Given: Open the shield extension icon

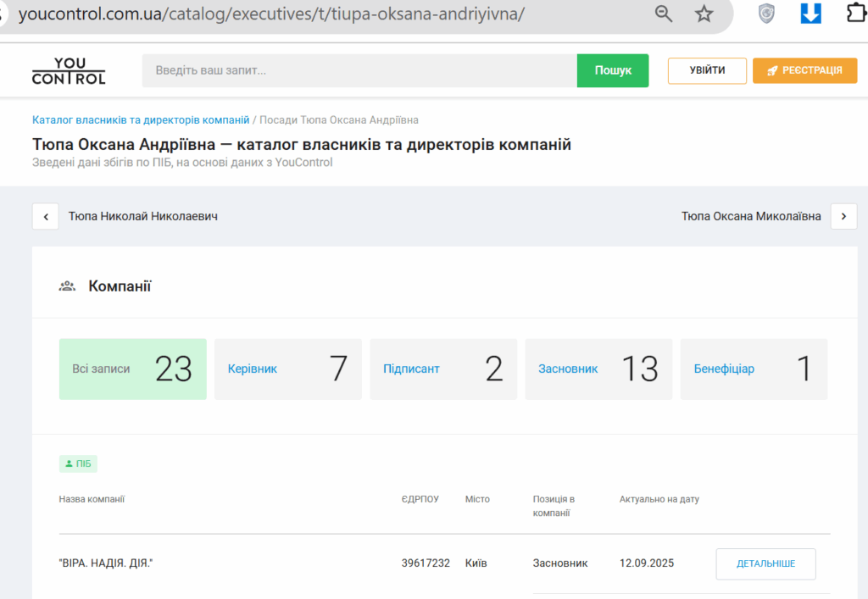Looking at the screenshot, I should [766, 14].
